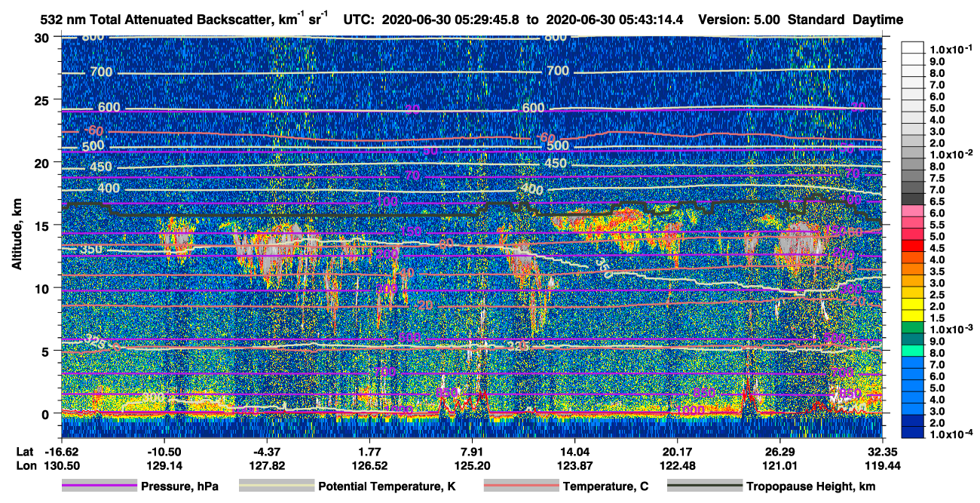Click the 'Lat' row label
This screenshot has height=503, width=980.
coord(23,451)
